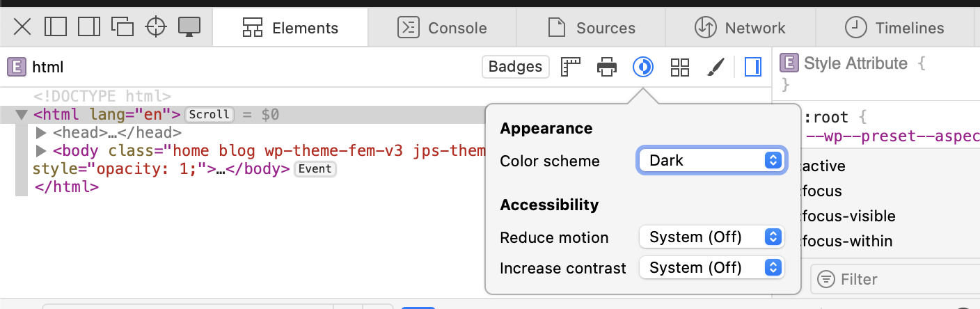
Task: Enable paint flashing brush icon
Action: tap(716, 67)
